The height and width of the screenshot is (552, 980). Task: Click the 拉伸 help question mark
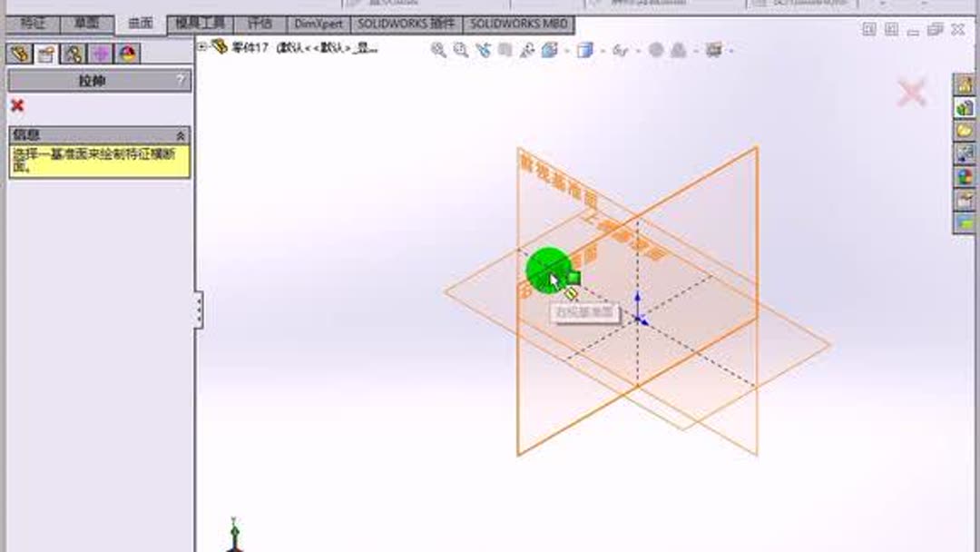[182, 81]
